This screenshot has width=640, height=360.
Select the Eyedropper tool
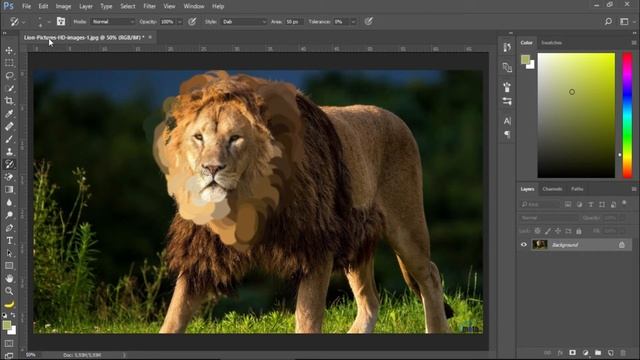click(x=9, y=113)
